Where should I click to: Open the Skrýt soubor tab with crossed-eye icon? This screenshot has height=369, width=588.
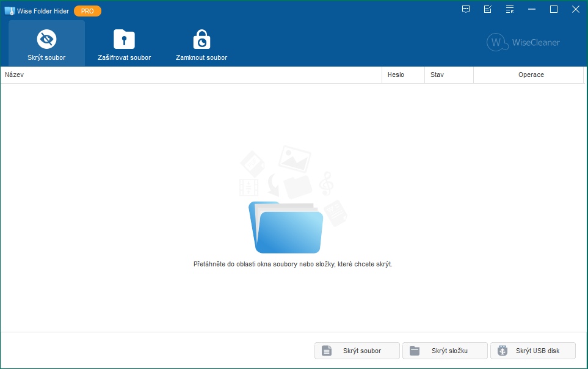click(46, 43)
